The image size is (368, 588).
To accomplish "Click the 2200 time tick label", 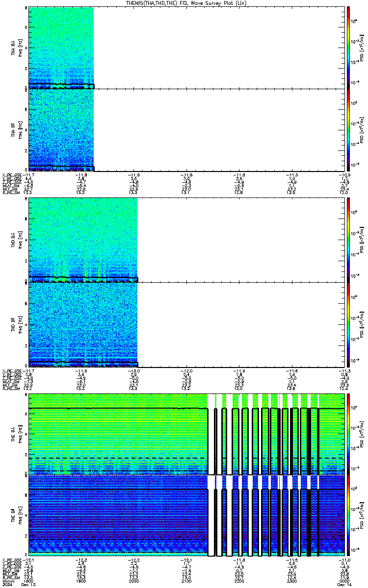I will (239, 581).
